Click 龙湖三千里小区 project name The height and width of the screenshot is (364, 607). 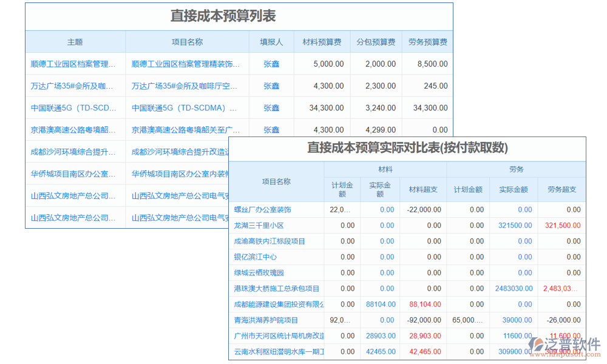click(x=257, y=225)
